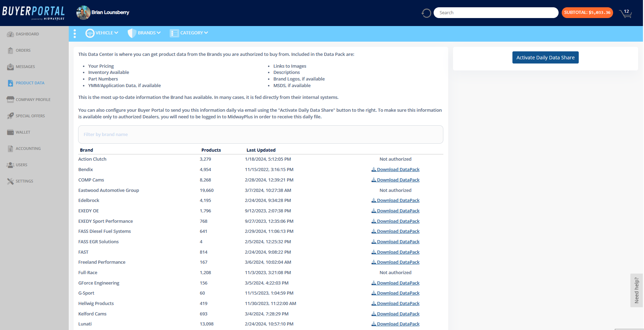Download DataPack for FAST
This screenshot has width=644, height=330.
[x=395, y=252]
